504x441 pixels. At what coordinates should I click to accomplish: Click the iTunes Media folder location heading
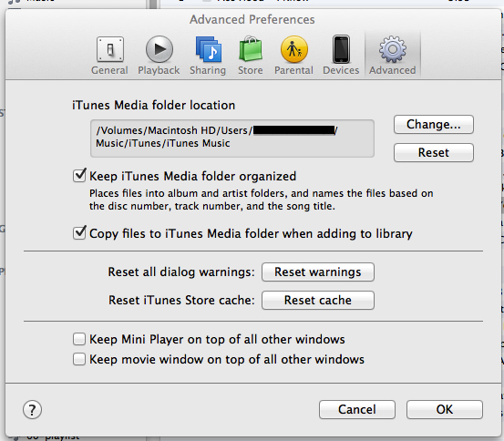coord(154,105)
